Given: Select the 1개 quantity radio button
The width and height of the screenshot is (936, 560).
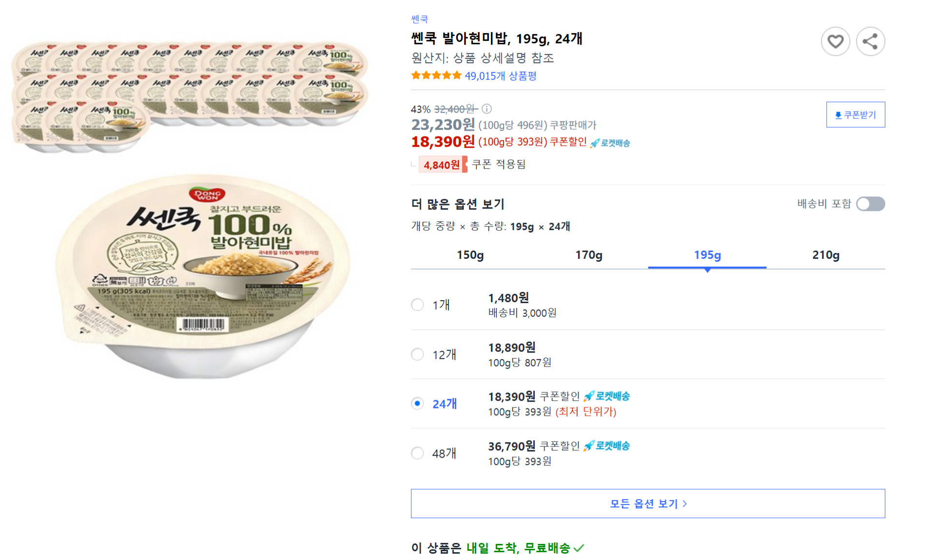Looking at the screenshot, I should (417, 305).
